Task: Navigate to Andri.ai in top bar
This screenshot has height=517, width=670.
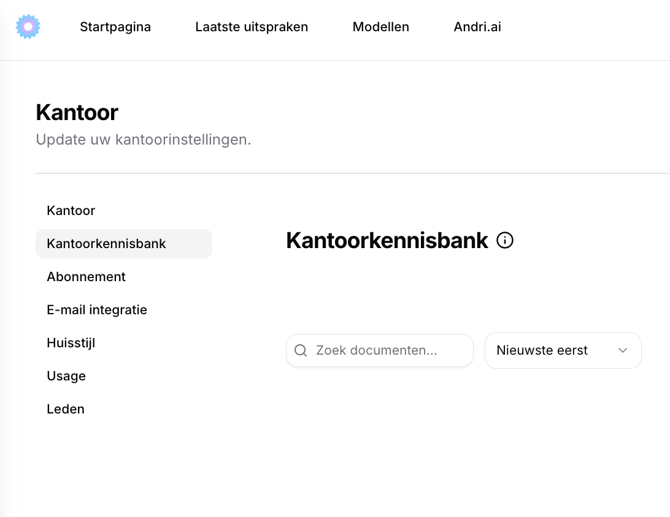Action: [x=477, y=27]
